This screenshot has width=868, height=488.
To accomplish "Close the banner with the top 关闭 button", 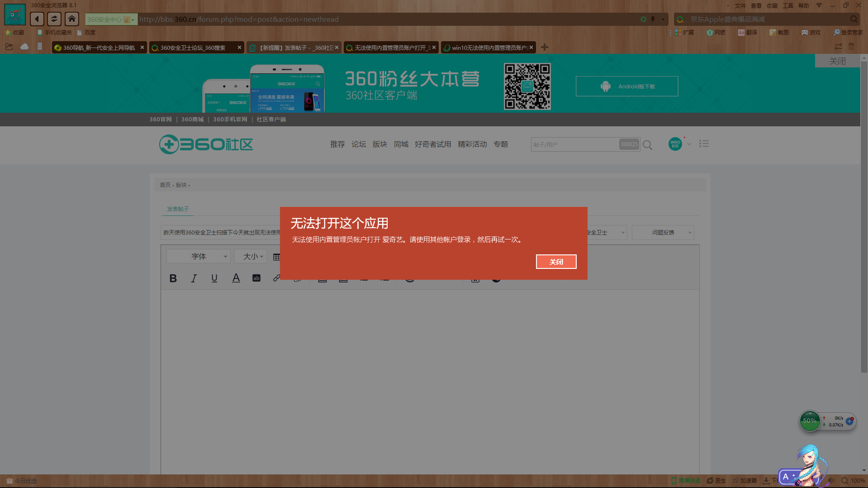I will [837, 61].
